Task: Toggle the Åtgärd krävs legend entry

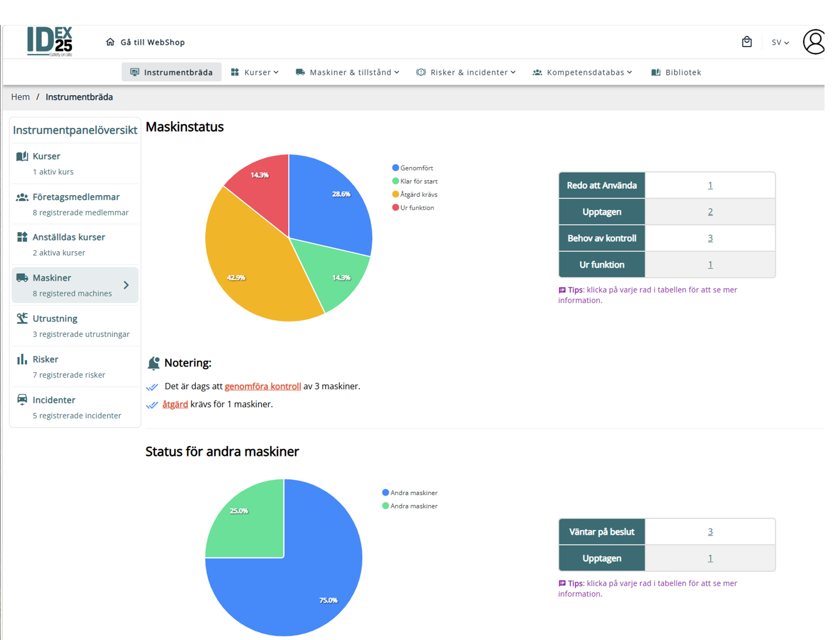Action: pos(415,195)
